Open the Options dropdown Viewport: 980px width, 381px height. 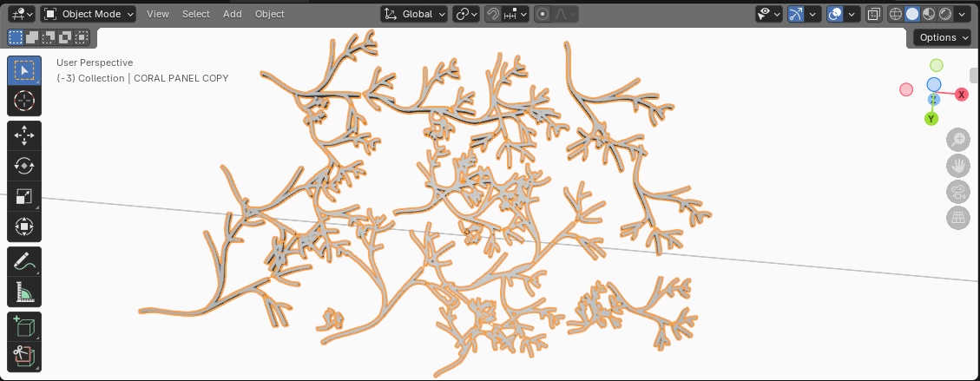[x=944, y=37]
